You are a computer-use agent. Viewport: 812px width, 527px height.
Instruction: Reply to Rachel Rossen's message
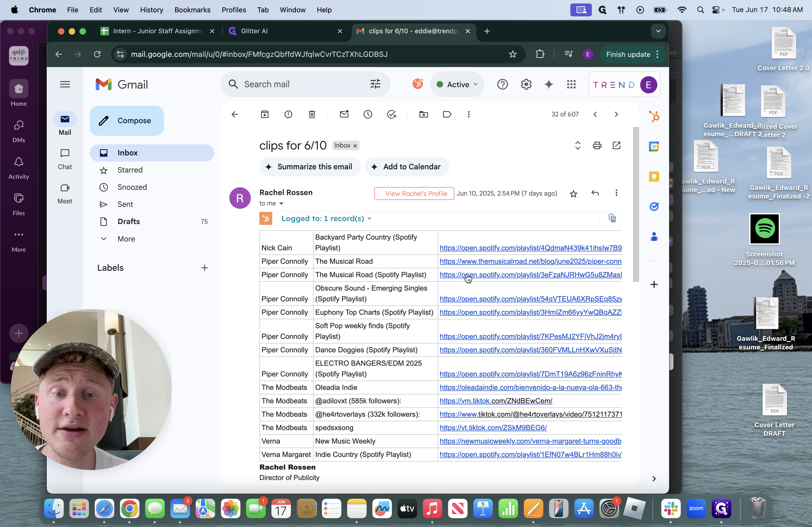point(595,193)
